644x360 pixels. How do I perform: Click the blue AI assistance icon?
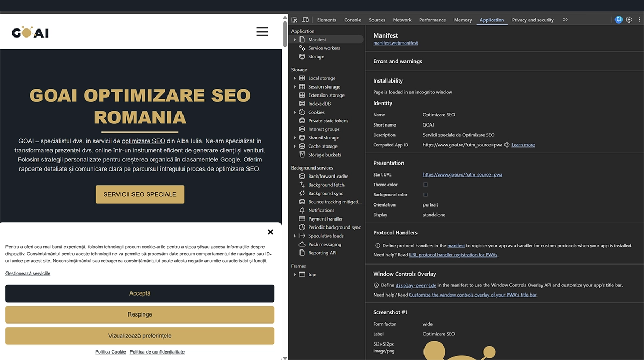619,20
